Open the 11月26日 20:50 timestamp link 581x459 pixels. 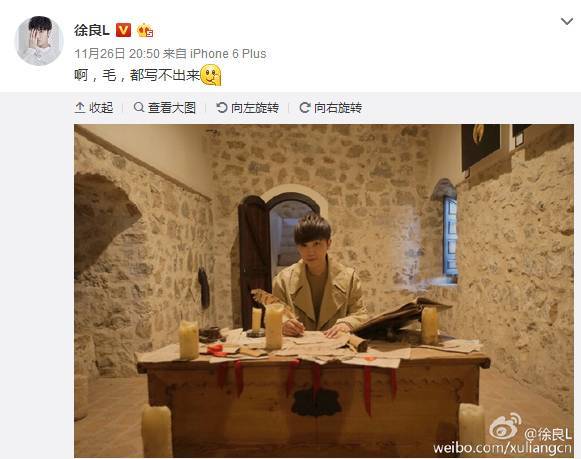117,54
